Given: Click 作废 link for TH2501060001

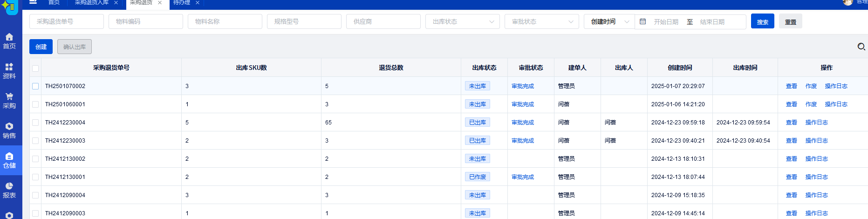Looking at the screenshot, I should point(811,104).
